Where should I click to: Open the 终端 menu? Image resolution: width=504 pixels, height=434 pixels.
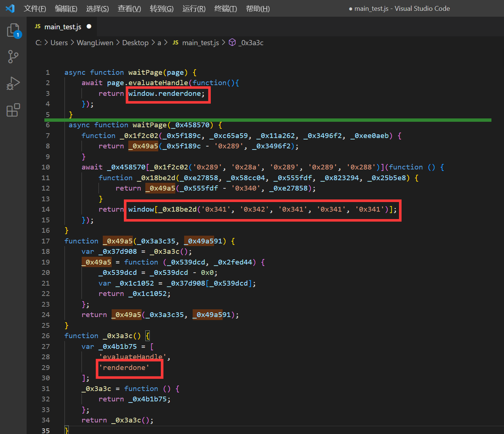[x=225, y=8]
